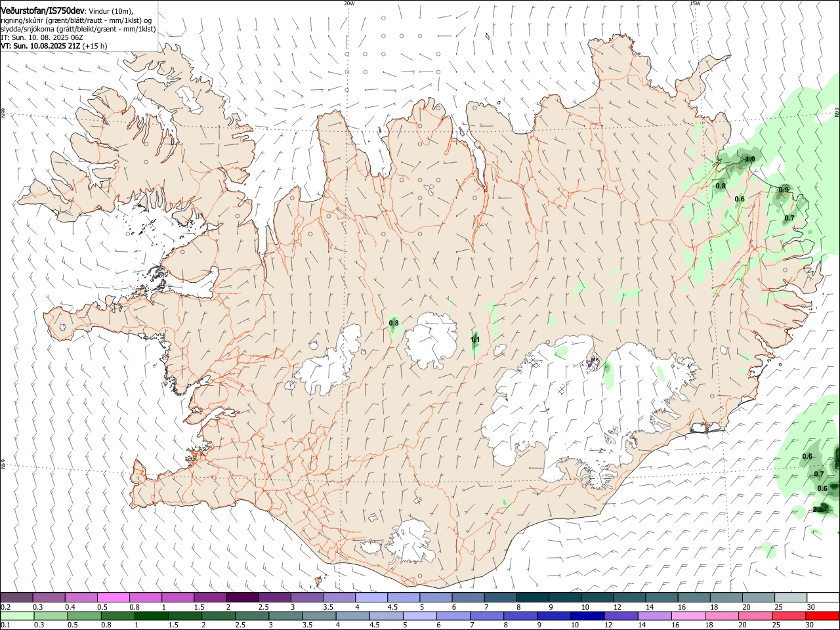Pick the palest green 0.1 rain scale swatch

(17, 616)
